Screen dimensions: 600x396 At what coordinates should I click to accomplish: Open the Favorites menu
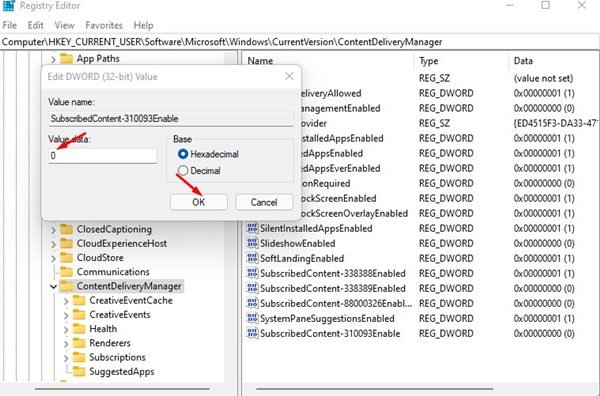tap(104, 25)
